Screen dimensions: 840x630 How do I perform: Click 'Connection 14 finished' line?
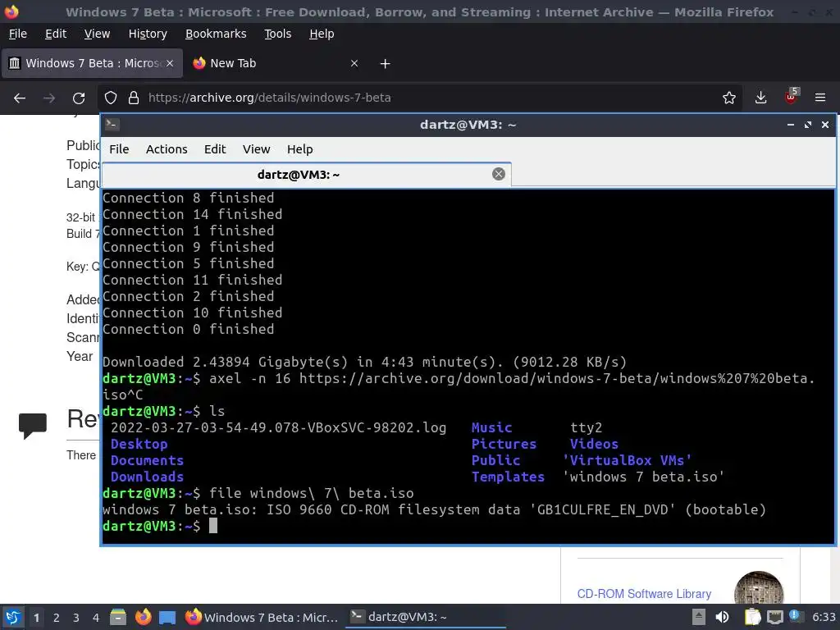192,214
